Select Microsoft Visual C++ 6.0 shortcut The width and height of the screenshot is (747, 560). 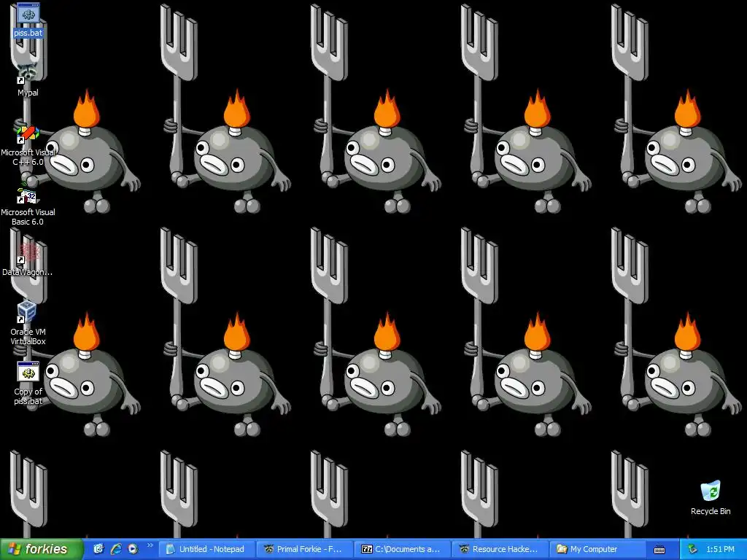28,144
